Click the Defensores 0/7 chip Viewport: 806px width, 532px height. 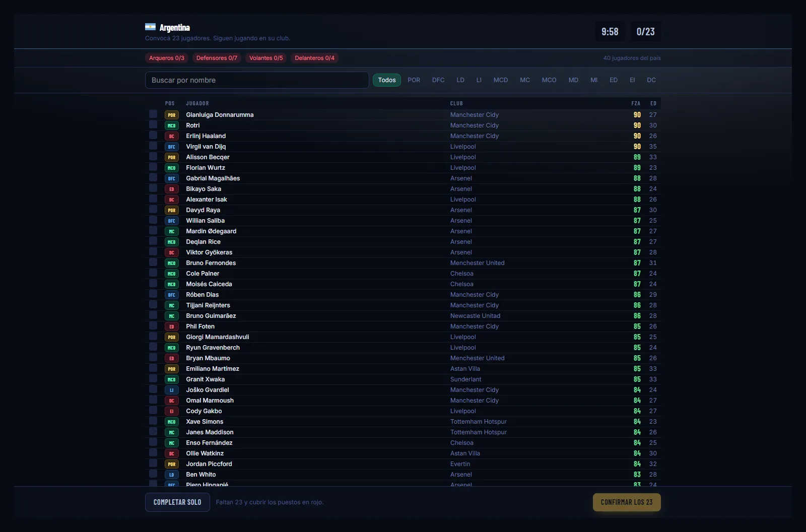(217, 58)
